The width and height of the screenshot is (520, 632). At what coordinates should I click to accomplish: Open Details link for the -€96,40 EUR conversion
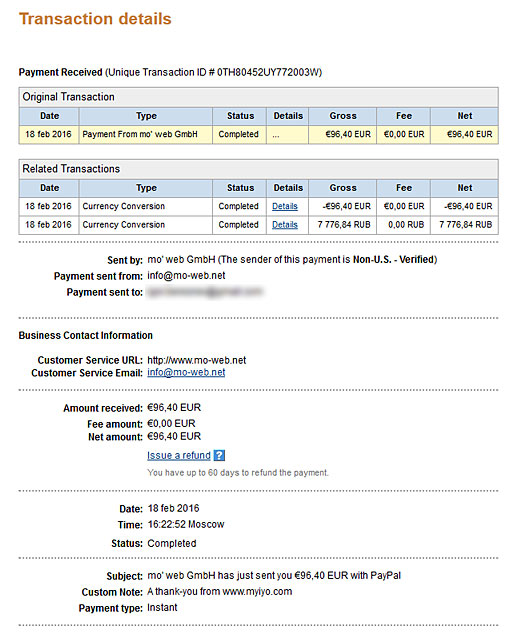coord(285,206)
